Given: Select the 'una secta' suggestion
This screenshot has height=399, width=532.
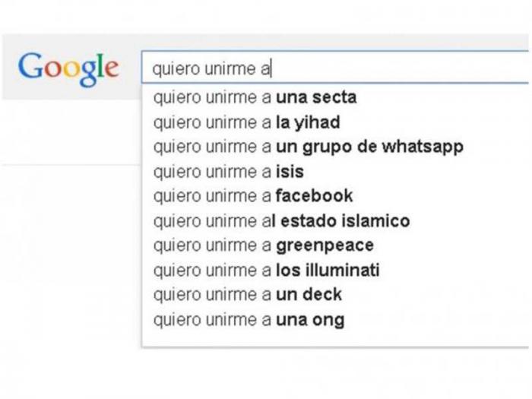Looking at the screenshot, I should 255,97.
